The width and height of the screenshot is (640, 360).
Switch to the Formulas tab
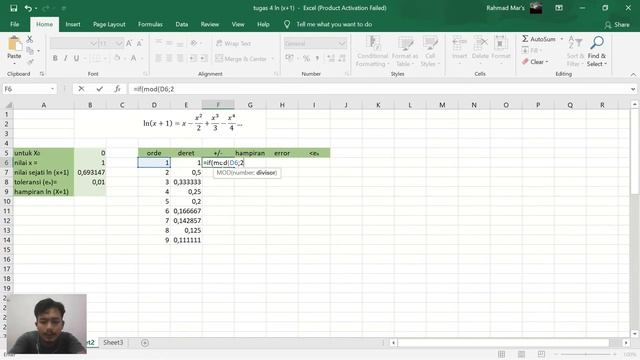150,24
